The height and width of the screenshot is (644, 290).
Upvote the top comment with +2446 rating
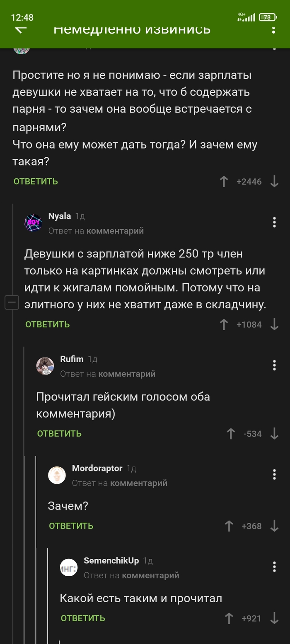click(x=224, y=181)
